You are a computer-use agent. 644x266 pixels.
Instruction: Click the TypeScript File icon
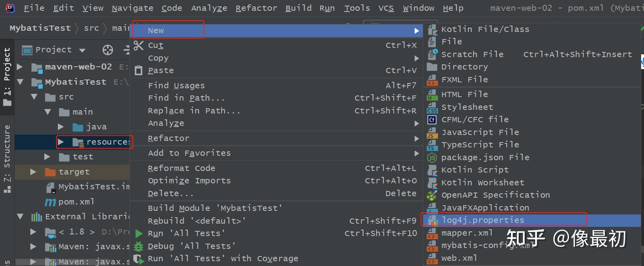tap(432, 145)
